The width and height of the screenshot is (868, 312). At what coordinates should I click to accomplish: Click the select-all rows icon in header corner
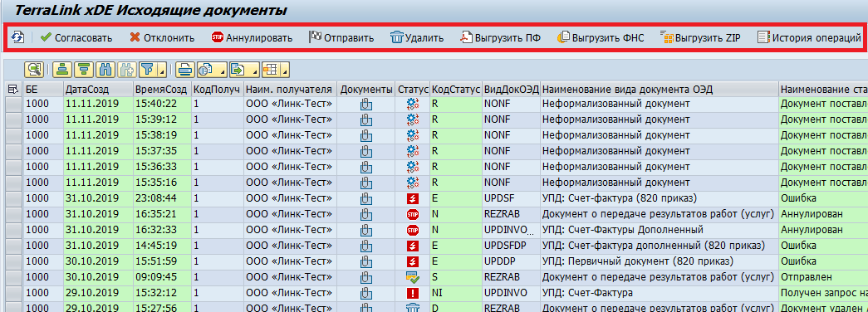(x=14, y=89)
